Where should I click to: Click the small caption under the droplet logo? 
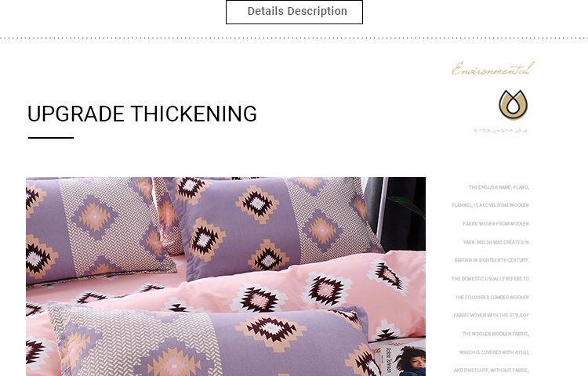(501, 131)
